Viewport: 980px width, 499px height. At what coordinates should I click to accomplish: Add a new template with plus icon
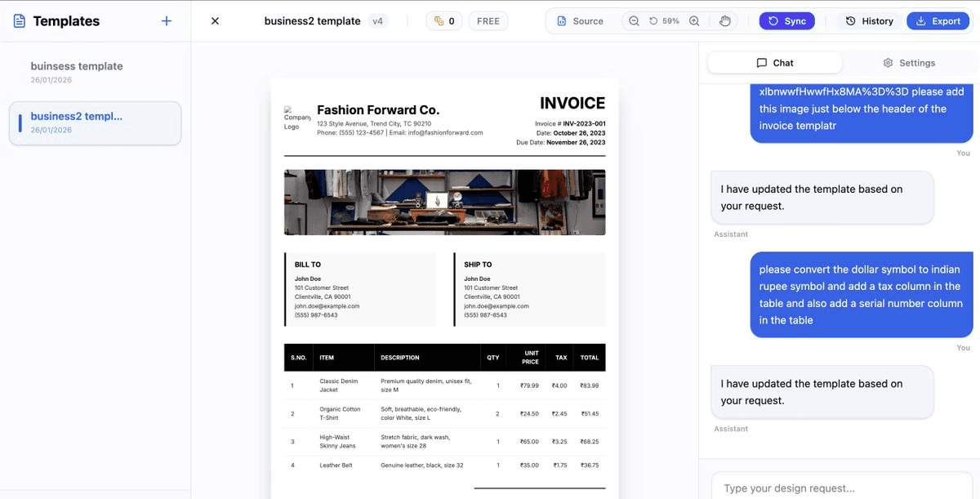pyautogui.click(x=167, y=21)
